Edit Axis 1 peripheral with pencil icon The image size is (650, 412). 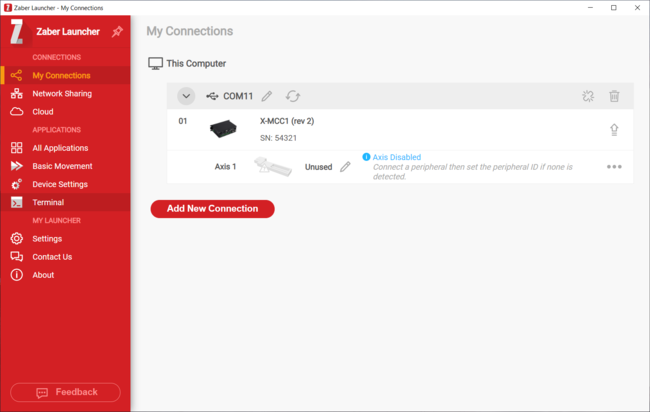pyautogui.click(x=345, y=167)
